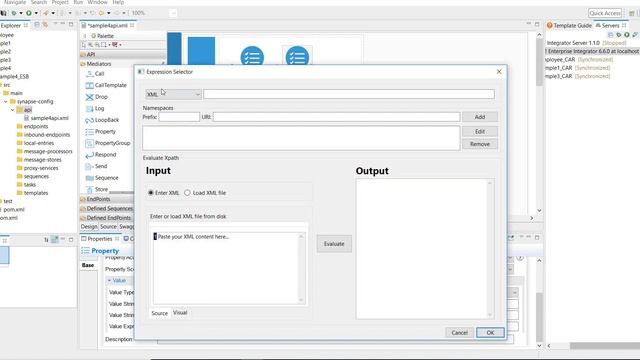Select the LoopBack mediator in the palette
This screenshot has height=360, width=640.
click(x=102, y=120)
